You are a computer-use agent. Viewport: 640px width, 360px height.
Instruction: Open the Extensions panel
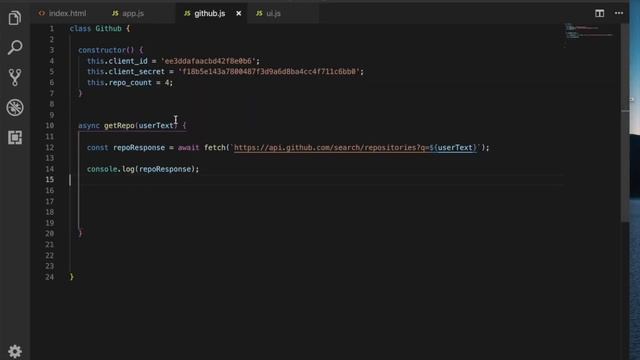[x=15, y=137]
